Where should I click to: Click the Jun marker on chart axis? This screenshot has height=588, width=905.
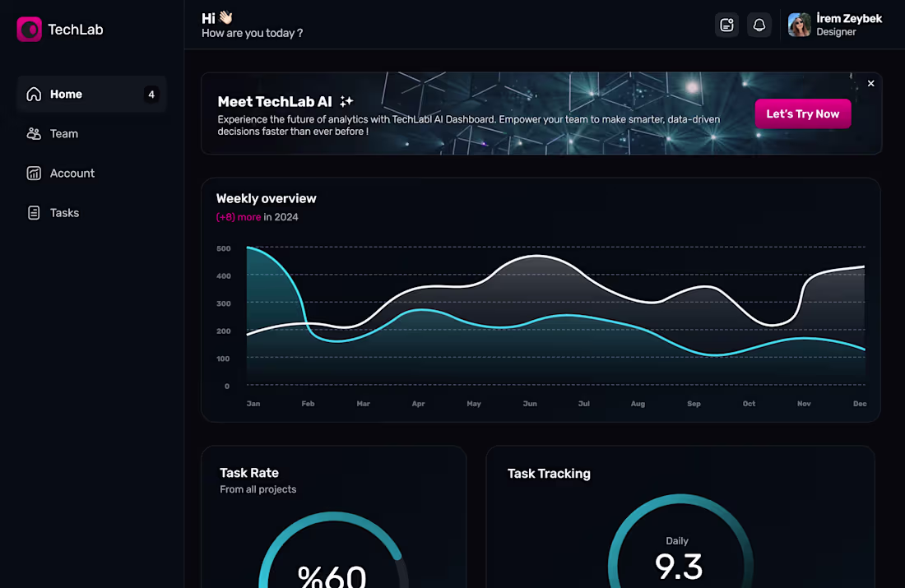pos(530,403)
